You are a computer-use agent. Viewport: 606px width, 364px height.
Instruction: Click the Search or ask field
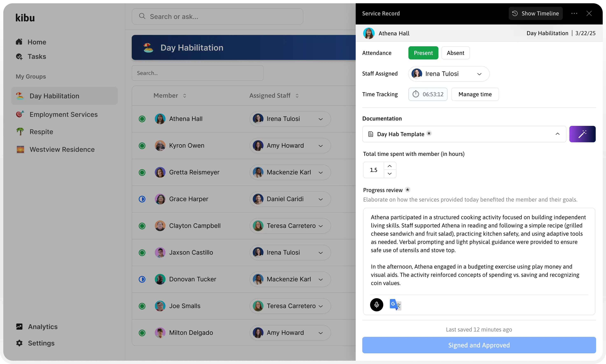coord(217,16)
